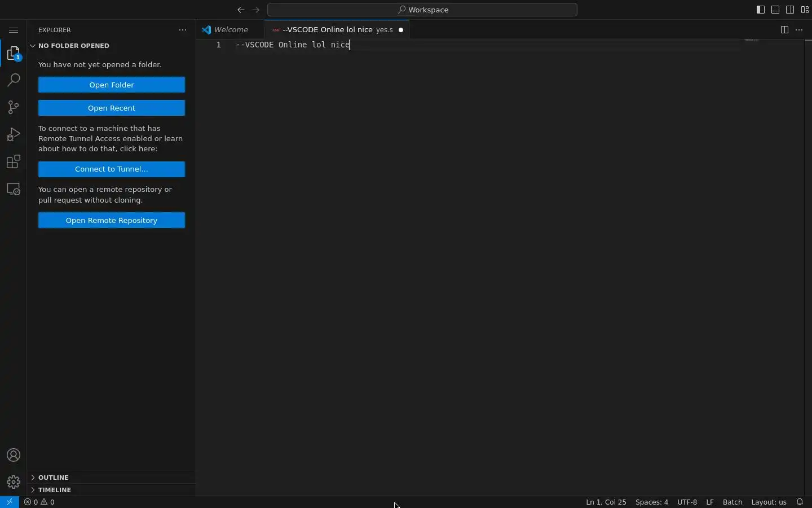Screen dimensions: 812x508
Task: Open Explorer Views and More Actions ellipsis
Action: click(x=183, y=30)
